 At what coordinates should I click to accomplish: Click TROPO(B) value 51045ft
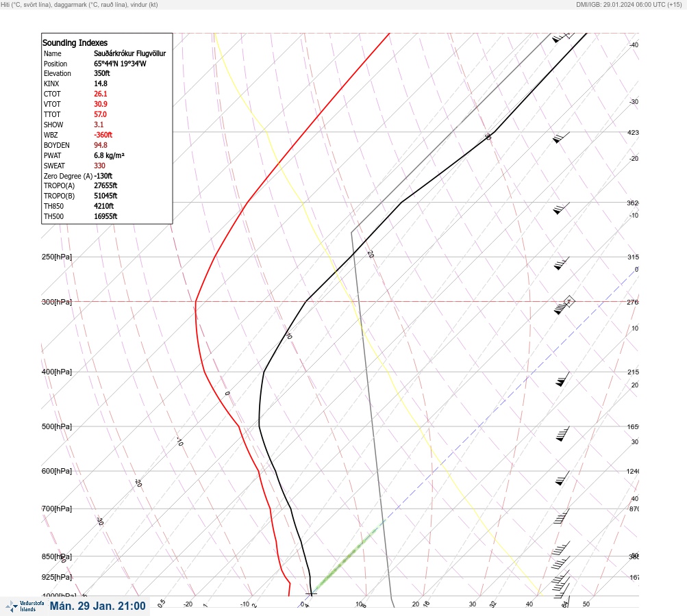(105, 196)
